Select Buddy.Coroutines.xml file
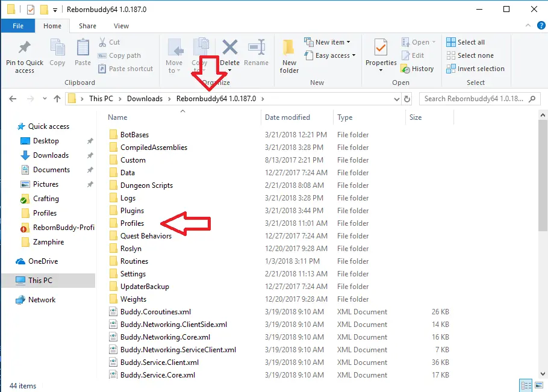 coord(155,312)
